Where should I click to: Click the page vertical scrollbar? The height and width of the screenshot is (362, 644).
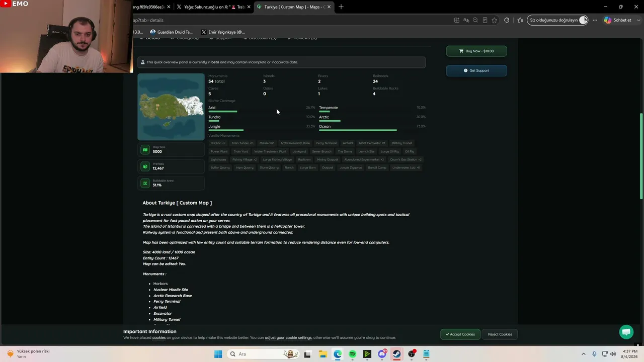641,156
